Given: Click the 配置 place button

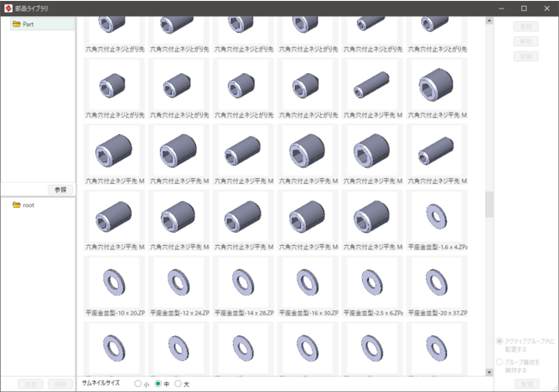Looking at the screenshot, I should [x=527, y=383].
